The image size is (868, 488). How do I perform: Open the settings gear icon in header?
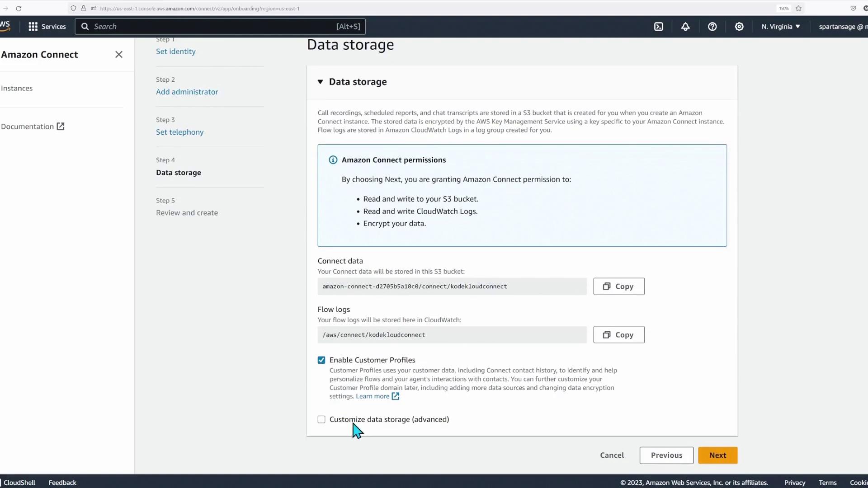(739, 27)
